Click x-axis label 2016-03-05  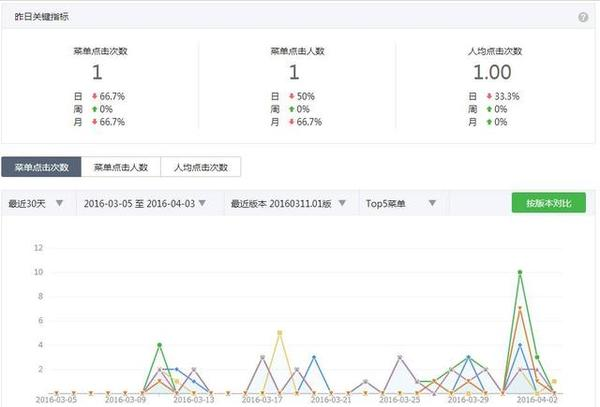pyautogui.click(x=56, y=400)
